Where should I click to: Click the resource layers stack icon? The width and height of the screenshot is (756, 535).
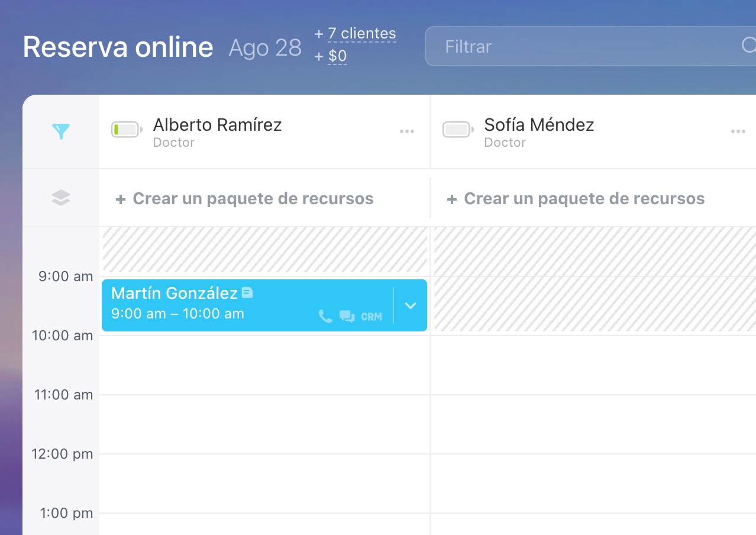60,198
